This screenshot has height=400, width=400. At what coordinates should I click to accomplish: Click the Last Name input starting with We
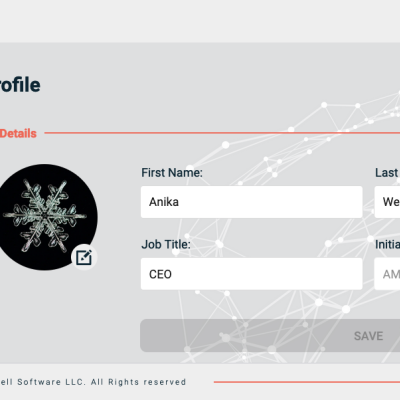pyautogui.click(x=387, y=202)
